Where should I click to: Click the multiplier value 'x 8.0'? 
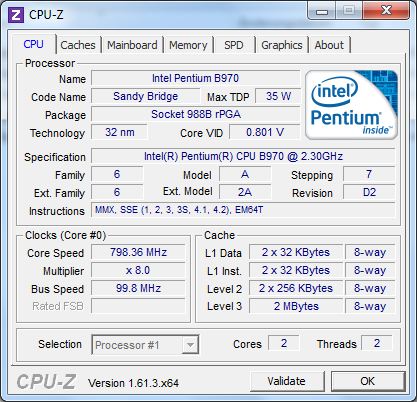138,270
